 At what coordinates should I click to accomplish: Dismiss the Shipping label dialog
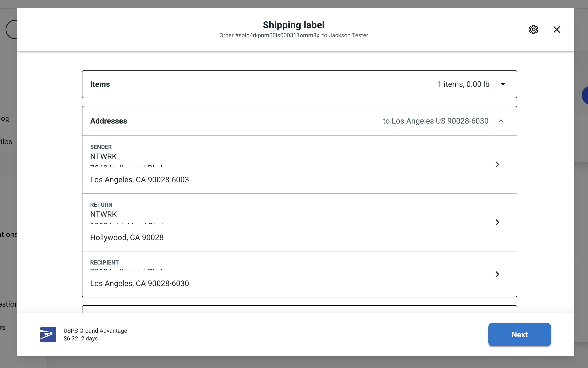point(557,29)
